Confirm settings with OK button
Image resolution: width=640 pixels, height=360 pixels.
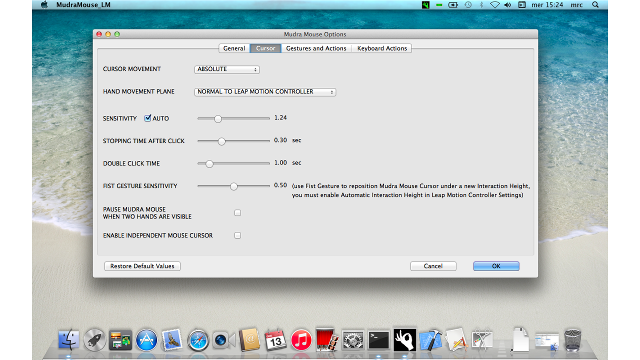[496, 266]
